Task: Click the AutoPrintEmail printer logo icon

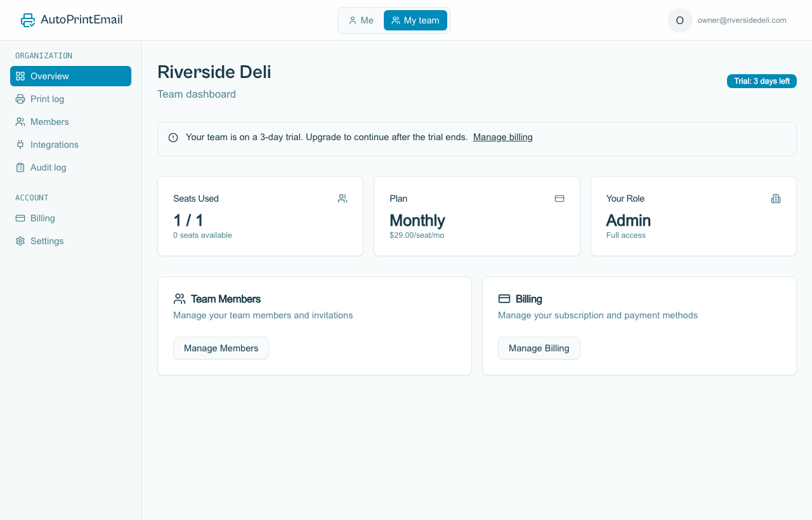Action: click(x=28, y=20)
